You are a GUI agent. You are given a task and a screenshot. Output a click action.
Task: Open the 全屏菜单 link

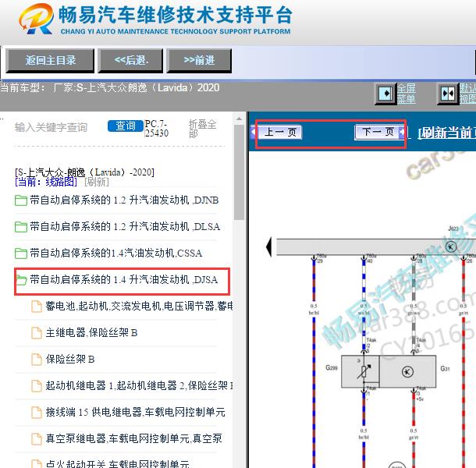tap(407, 94)
